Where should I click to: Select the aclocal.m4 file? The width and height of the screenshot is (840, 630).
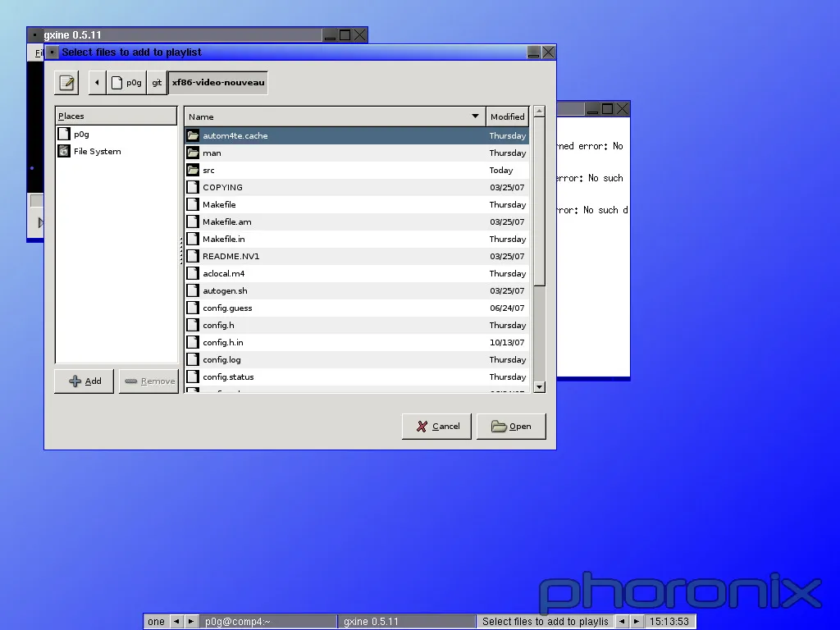(357, 273)
